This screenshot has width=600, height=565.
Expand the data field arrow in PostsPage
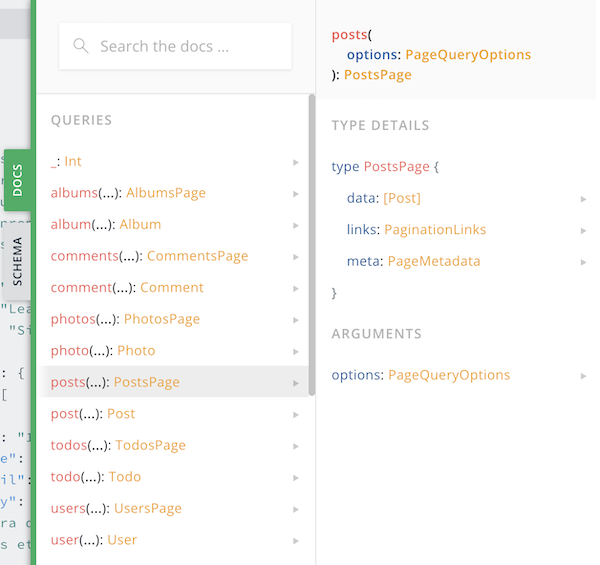[583, 199]
